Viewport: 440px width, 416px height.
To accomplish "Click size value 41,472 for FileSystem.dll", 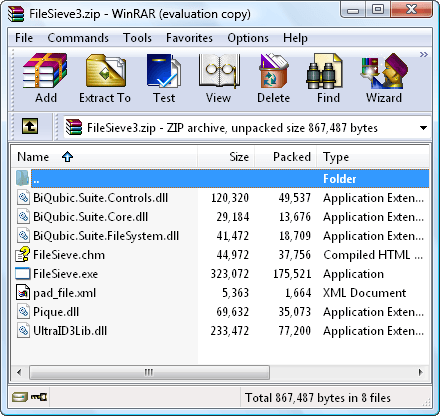I will click(233, 236).
